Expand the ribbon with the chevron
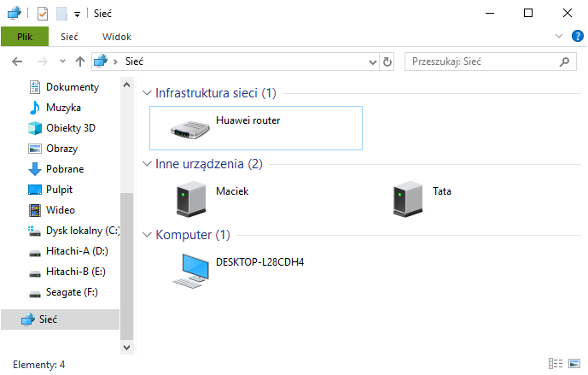The image size is (588, 375). click(x=559, y=37)
